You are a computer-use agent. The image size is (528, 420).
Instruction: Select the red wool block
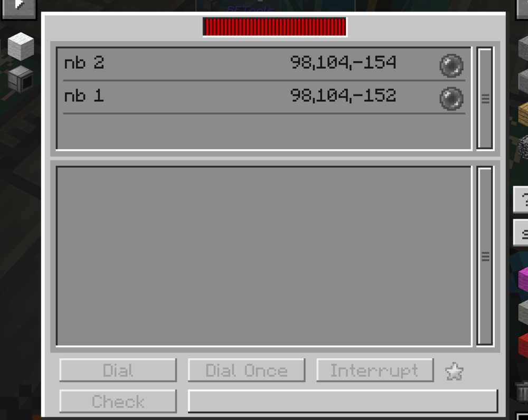523,346
